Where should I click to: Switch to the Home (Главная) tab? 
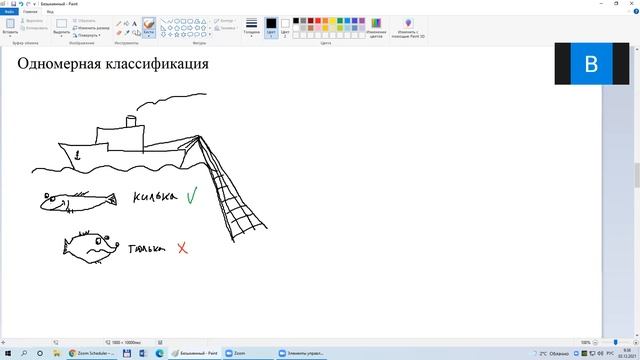point(30,12)
